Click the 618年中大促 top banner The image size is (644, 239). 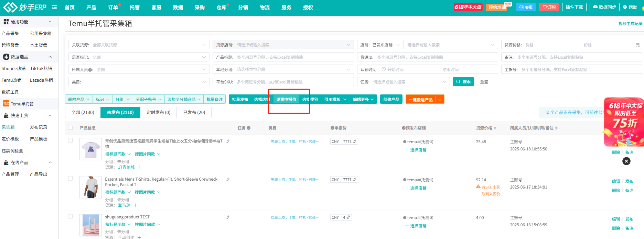click(468, 7)
